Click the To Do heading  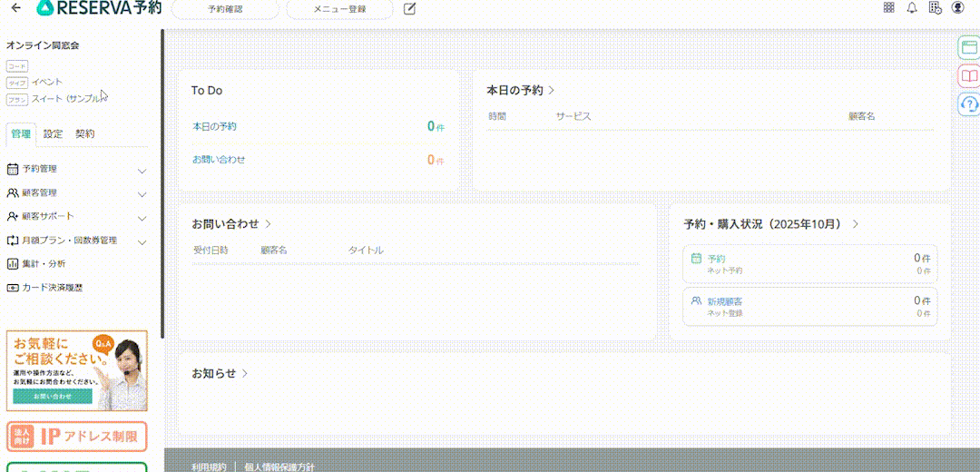[x=207, y=91]
